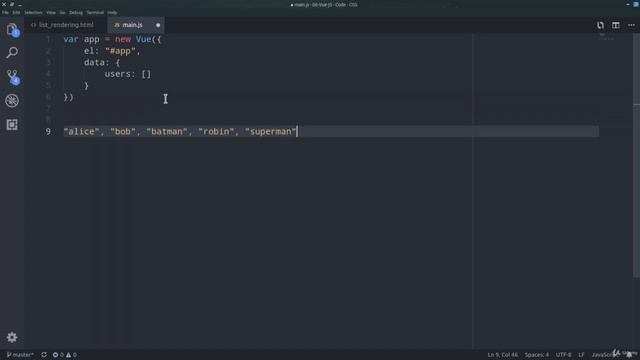Click the master branch indicator in status bar

click(x=20, y=355)
